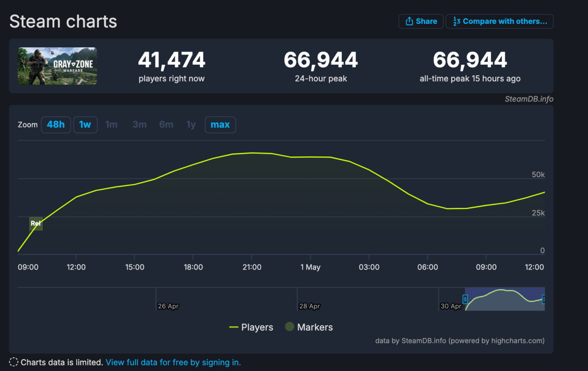Viewport: 588px width, 371px height.
Task: Open View full data by signing in link
Action: [173, 362]
